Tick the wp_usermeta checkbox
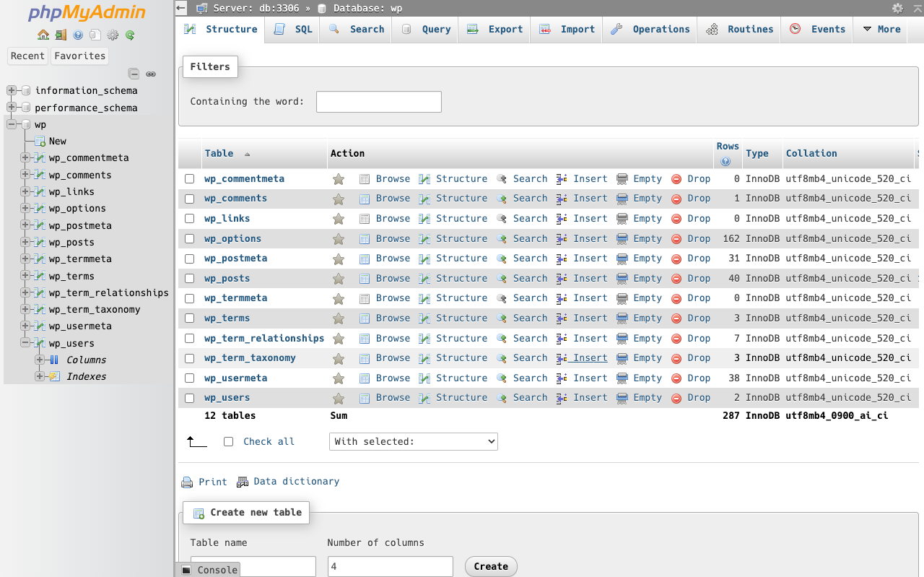Viewport: 924px width, 577px height. click(190, 378)
